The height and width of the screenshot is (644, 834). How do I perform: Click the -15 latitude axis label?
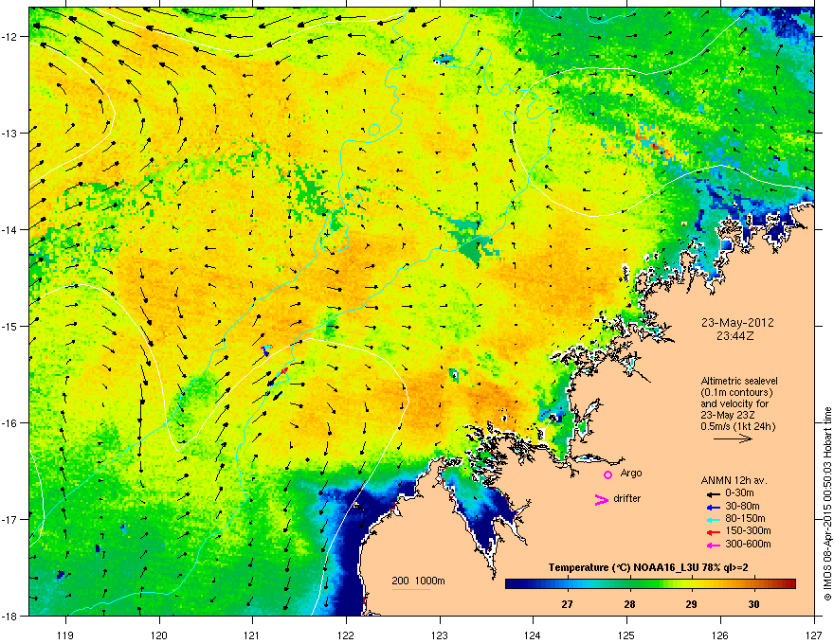(x=9, y=326)
